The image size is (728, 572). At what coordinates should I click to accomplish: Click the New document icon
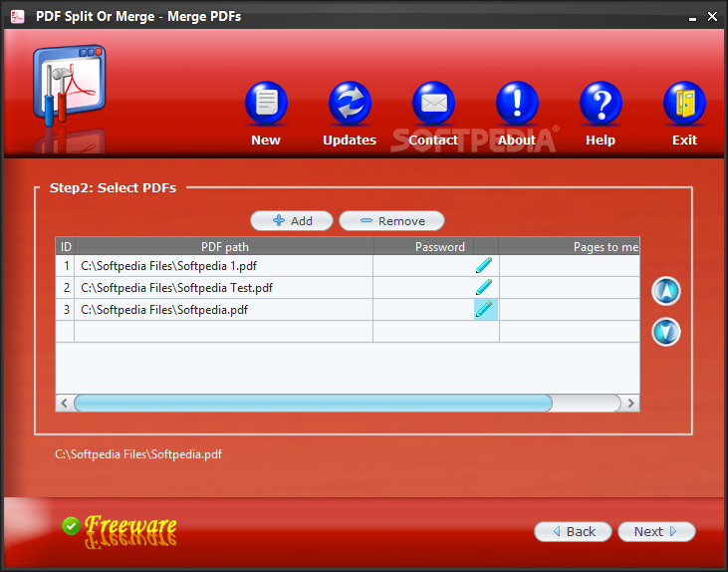(x=266, y=104)
